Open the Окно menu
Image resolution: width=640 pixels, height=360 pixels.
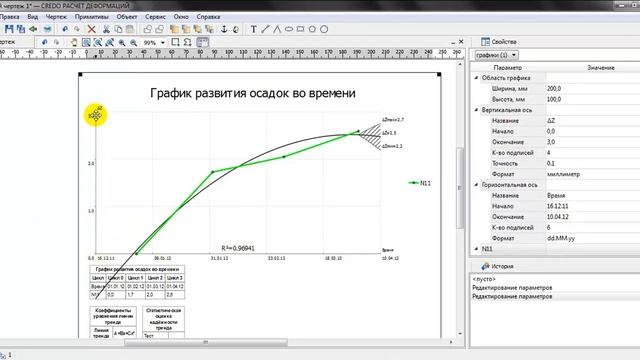click(x=181, y=17)
